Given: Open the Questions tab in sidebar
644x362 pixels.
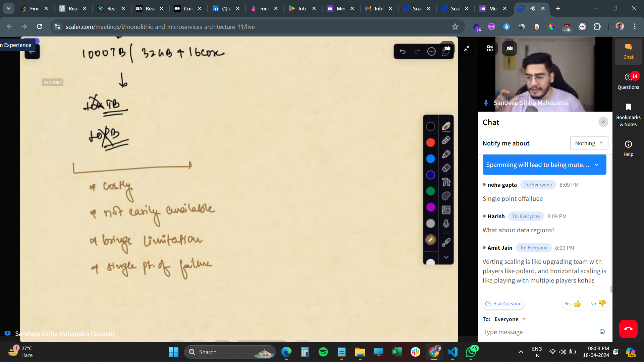Looking at the screenshot, I should click(x=628, y=81).
